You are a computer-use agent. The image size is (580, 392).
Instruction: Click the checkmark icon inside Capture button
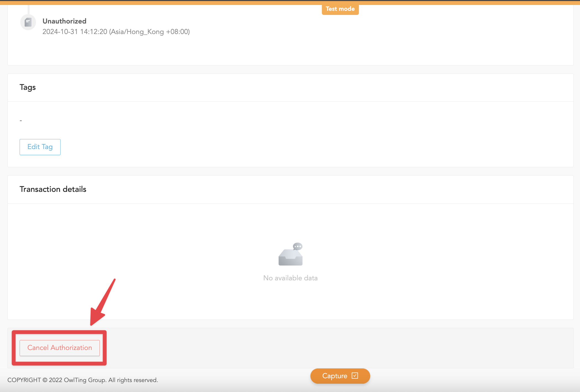tap(355, 375)
